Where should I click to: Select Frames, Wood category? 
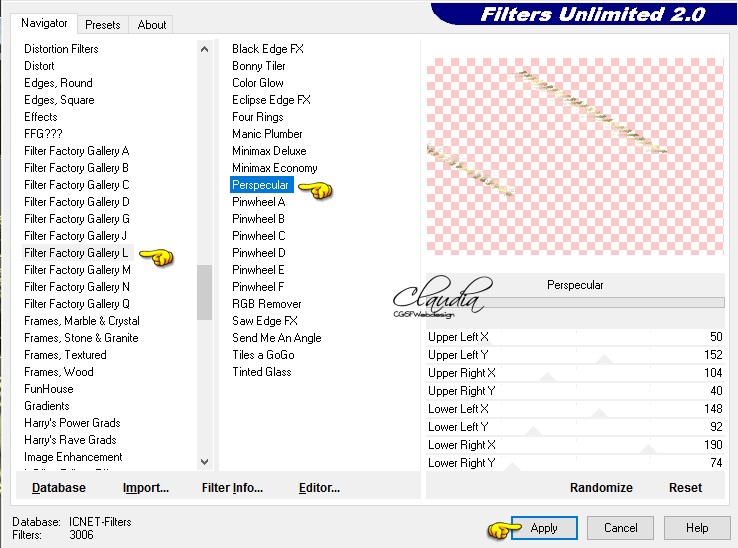tap(59, 371)
